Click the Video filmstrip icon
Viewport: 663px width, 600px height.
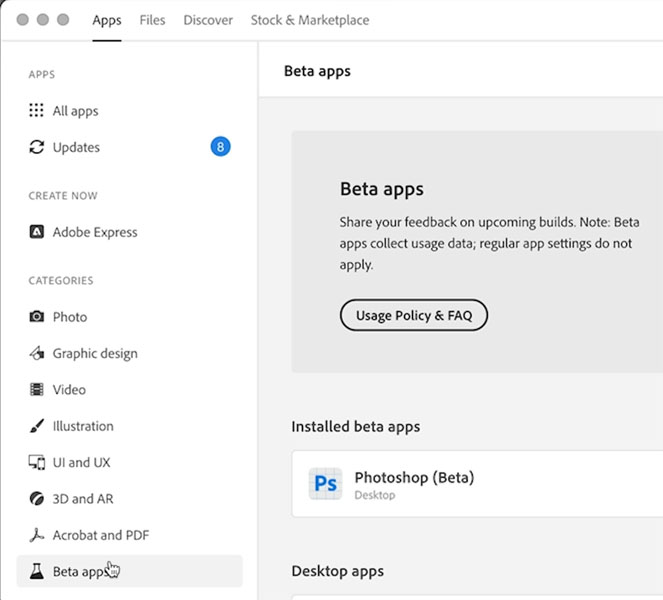pyautogui.click(x=36, y=389)
